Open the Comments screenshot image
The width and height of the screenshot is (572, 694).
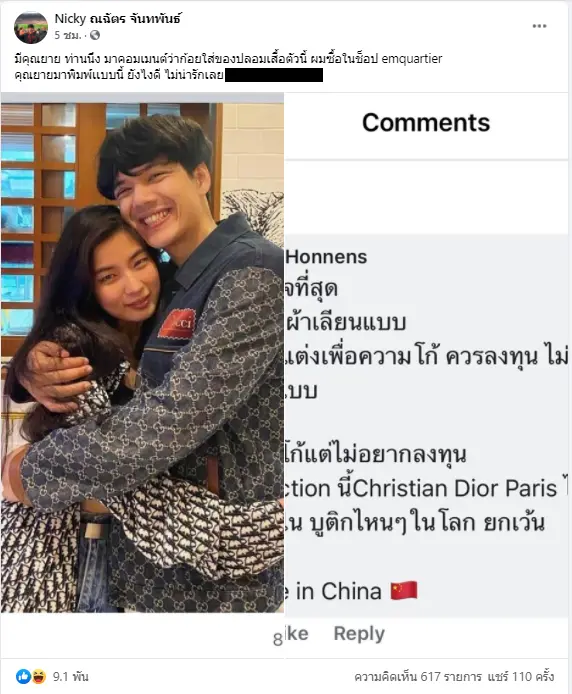[426, 375]
